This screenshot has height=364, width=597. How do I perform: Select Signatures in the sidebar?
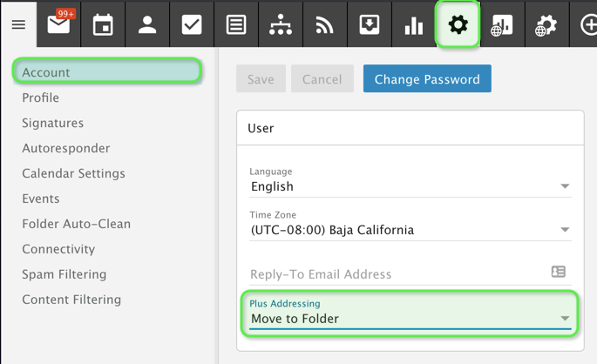(x=53, y=123)
